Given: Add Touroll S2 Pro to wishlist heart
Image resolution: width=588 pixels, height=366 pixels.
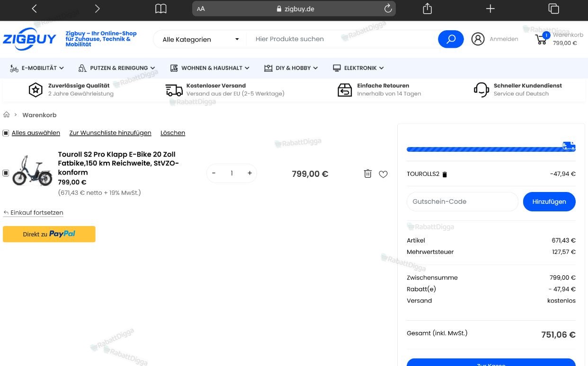Looking at the screenshot, I should (x=383, y=174).
